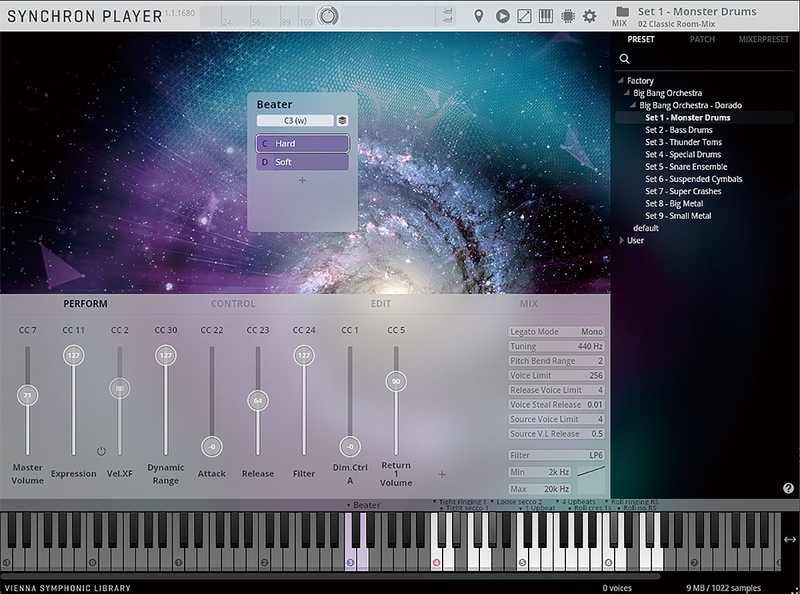Screen dimensions: 800x594
Task: Collapse the Factory tree node
Action: coord(620,81)
